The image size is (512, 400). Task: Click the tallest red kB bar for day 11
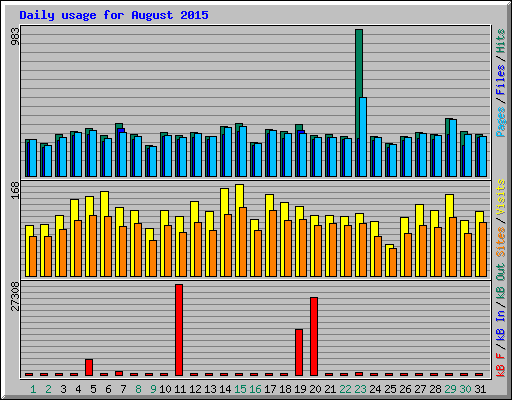click(x=179, y=330)
